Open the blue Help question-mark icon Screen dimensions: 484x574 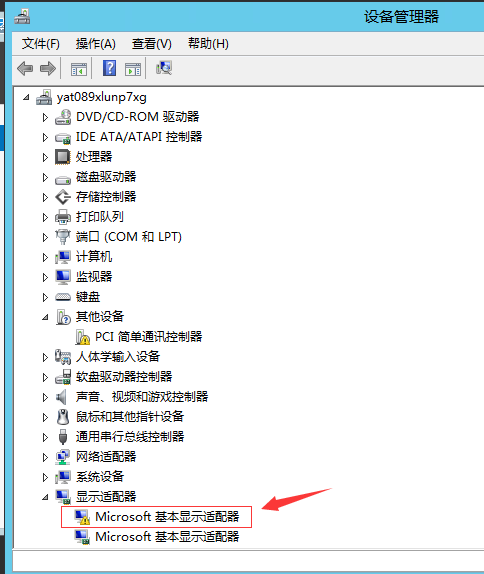pos(109,68)
